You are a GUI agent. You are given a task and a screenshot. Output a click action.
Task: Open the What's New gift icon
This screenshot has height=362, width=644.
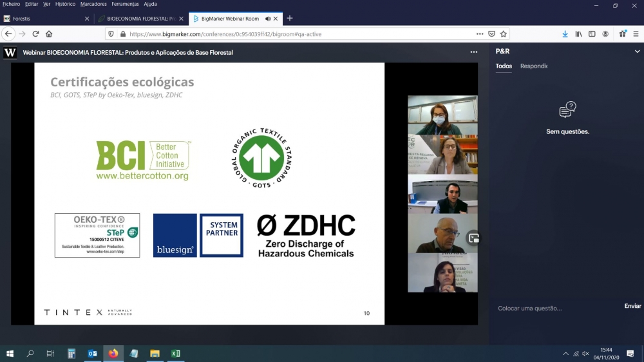[623, 34]
